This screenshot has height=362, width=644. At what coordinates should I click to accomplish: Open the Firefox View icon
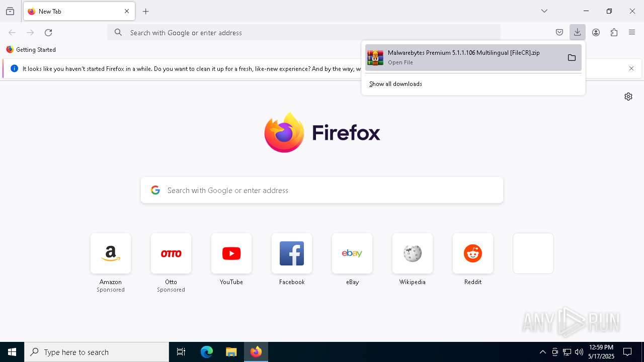pos(10,11)
